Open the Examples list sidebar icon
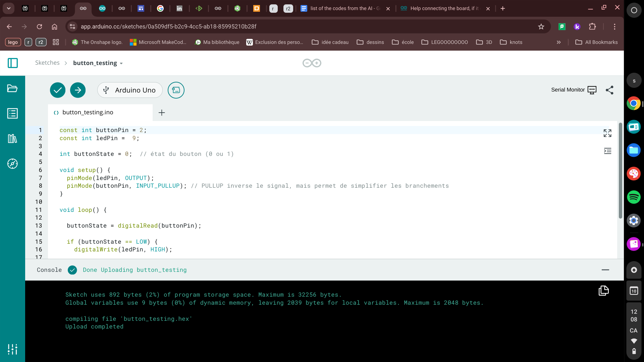644x362 pixels. [12, 113]
